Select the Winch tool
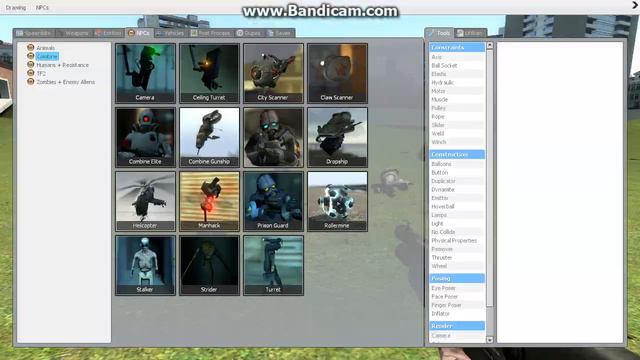This screenshot has width=640, height=360. pyautogui.click(x=457, y=142)
